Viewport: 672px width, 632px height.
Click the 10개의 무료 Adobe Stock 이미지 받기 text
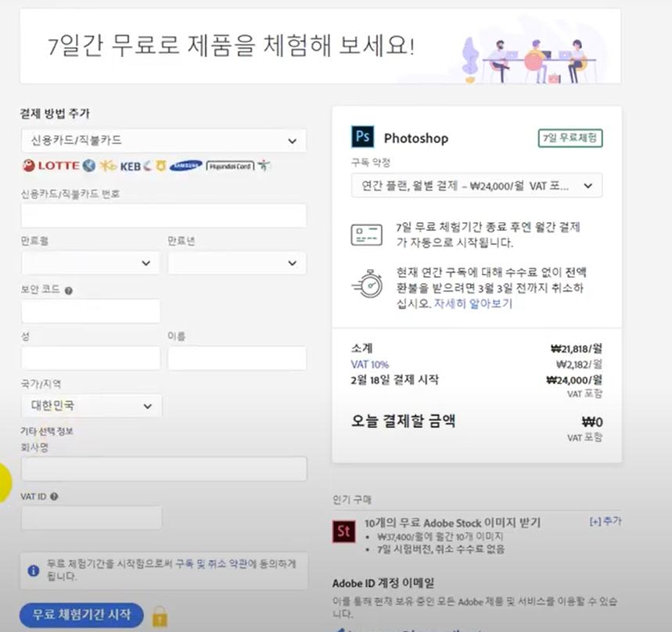click(452, 522)
